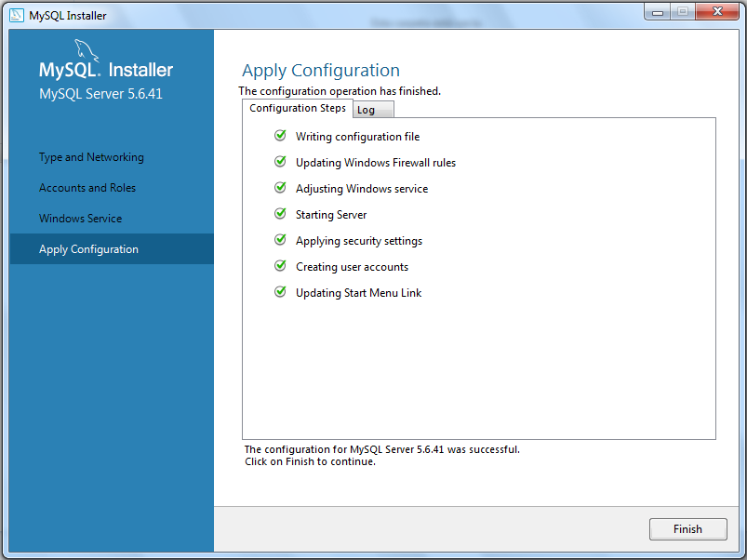Viewport: 747px width, 560px height.
Task: Click the green check beside Updating Start Menu Link
Action: [280, 291]
